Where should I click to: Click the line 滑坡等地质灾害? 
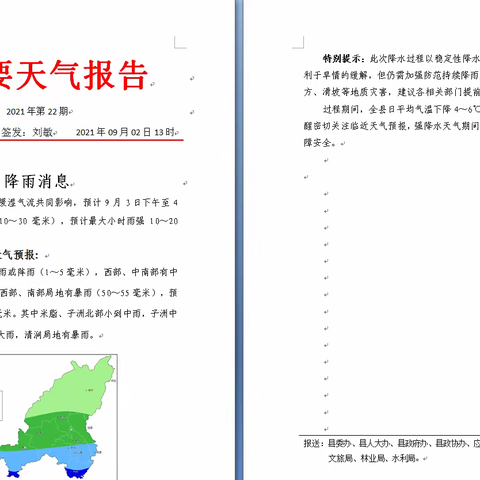pos(392,92)
